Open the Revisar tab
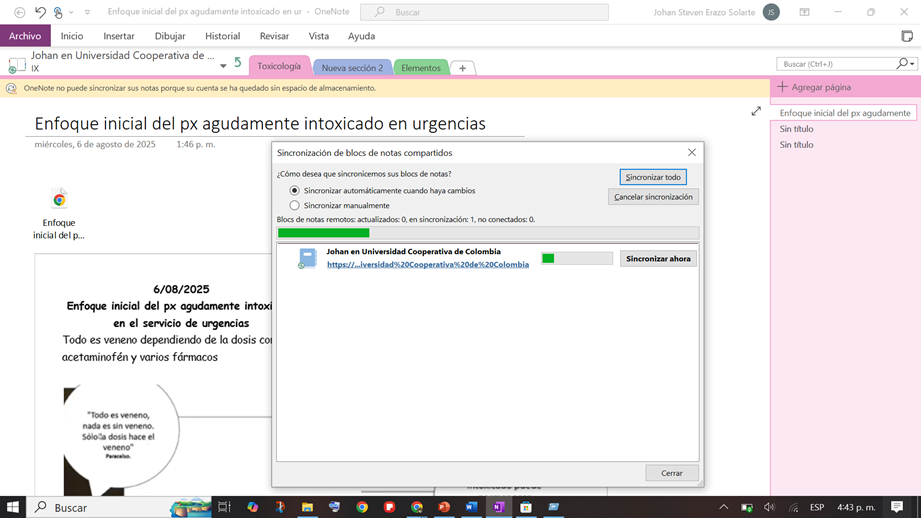 (274, 36)
